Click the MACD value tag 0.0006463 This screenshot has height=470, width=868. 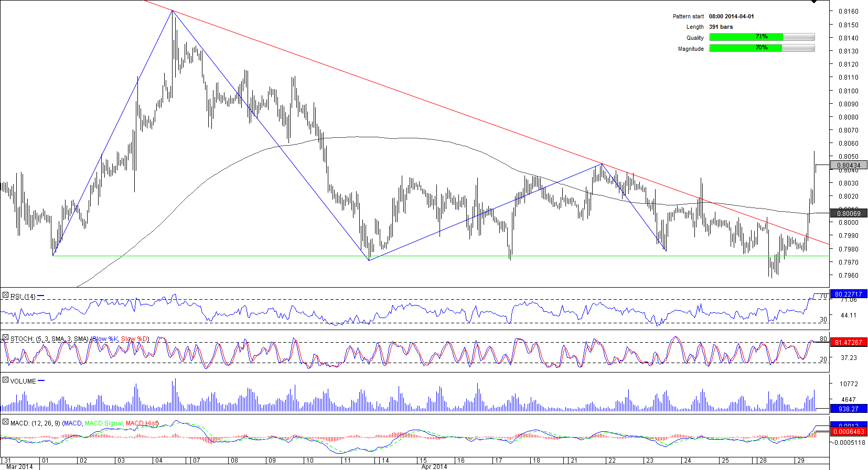(849, 432)
